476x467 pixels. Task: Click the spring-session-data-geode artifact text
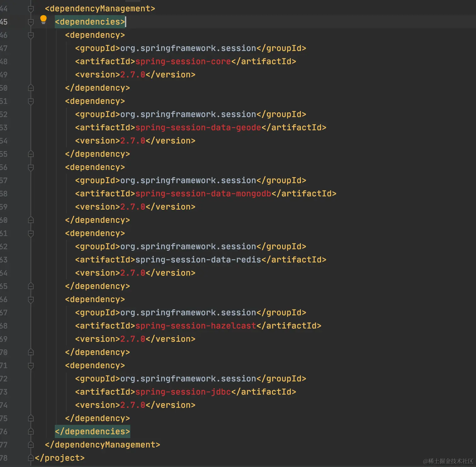click(x=198, y=127)
